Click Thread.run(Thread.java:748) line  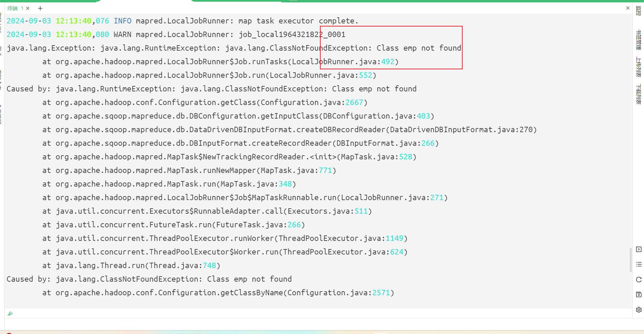[131, 266]
